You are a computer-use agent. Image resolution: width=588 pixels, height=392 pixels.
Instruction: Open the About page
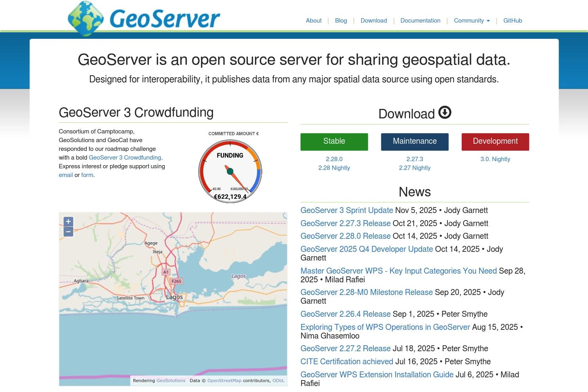point(314,21)
